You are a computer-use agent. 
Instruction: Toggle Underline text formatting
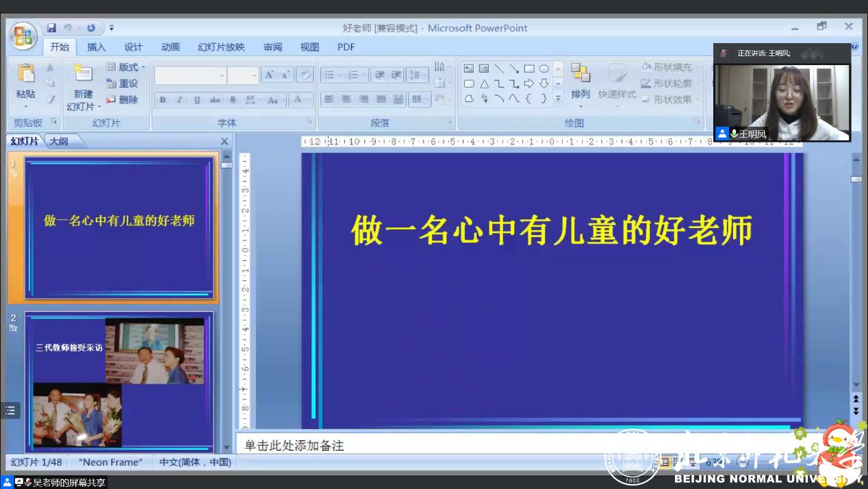[197, 100]
